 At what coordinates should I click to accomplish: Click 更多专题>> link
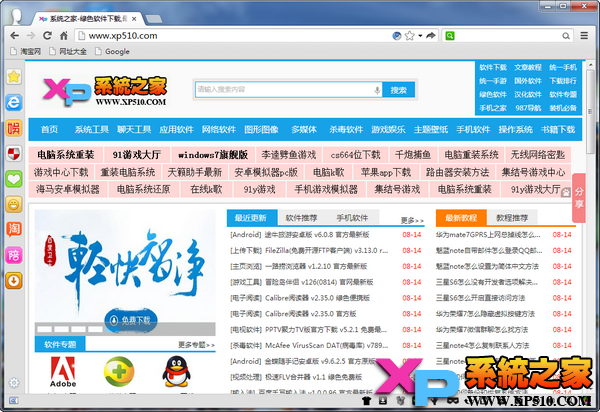[196, 345]
